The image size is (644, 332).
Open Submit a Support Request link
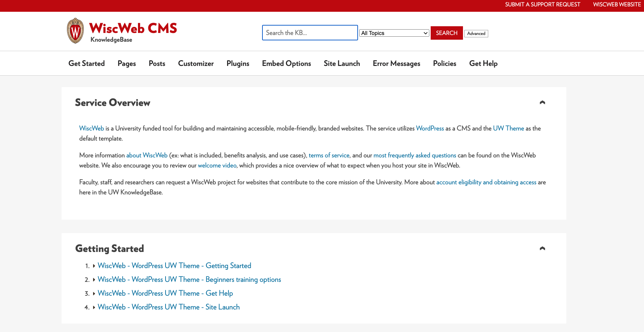542,4
